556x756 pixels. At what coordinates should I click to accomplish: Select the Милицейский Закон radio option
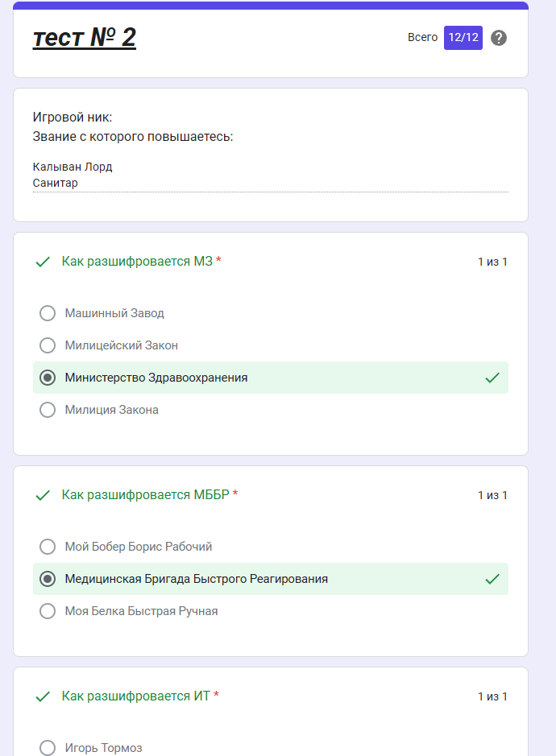tap(48, 345)
